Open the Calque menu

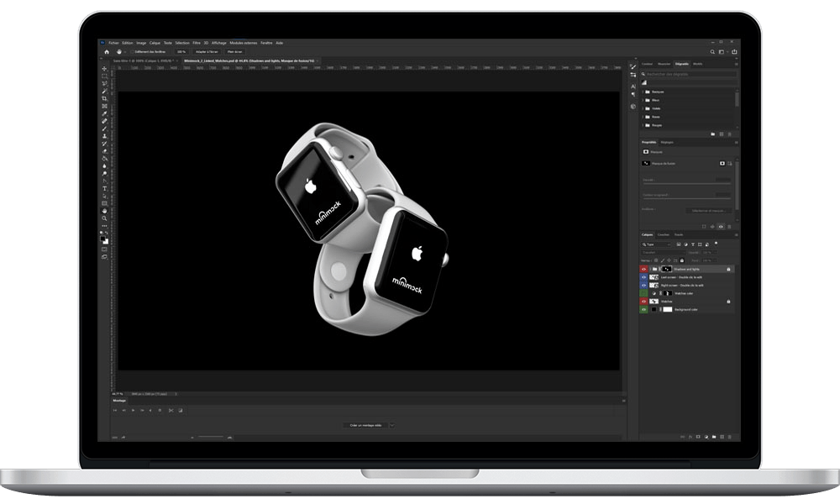155,43
